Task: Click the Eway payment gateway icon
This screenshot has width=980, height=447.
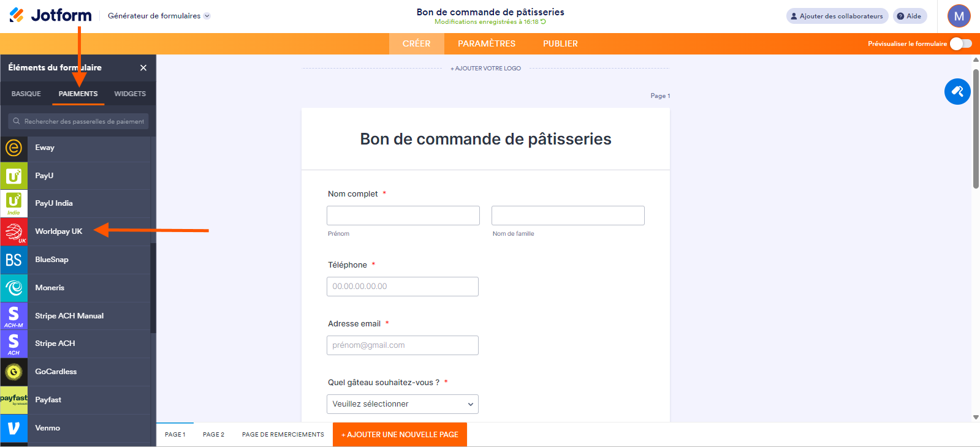Action: (x=13, y=148)
